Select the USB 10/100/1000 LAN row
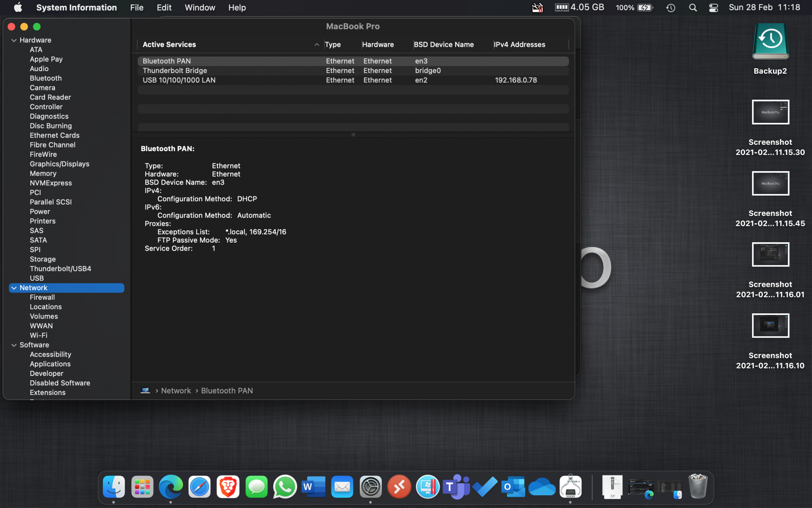This screenshot has height=508, width=812. pos(179,80)
